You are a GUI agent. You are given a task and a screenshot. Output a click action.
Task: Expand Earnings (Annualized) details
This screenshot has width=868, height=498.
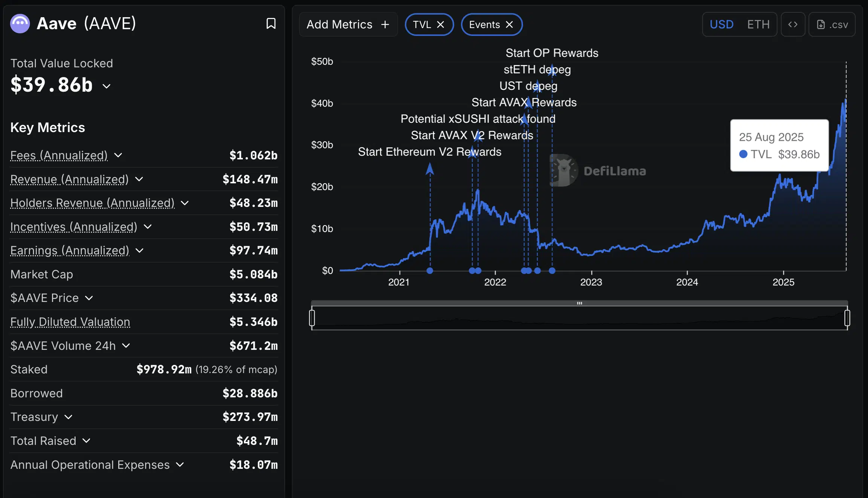140,250
